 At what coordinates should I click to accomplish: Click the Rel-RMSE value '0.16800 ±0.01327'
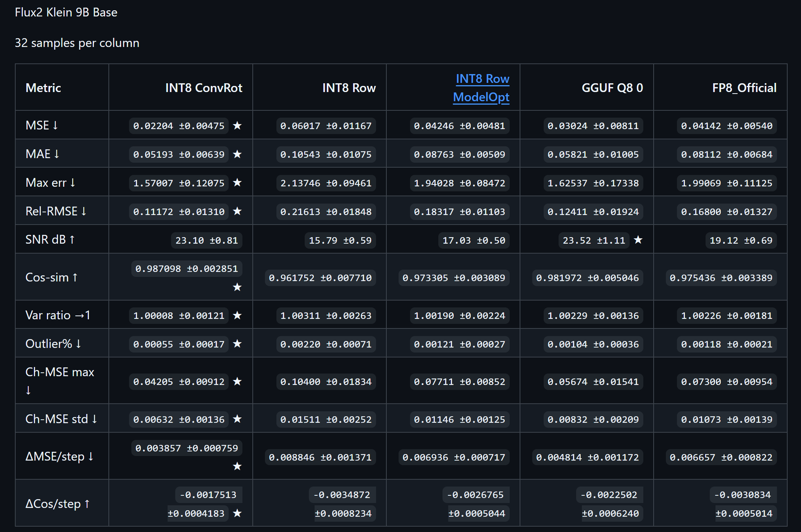[727, 212]
